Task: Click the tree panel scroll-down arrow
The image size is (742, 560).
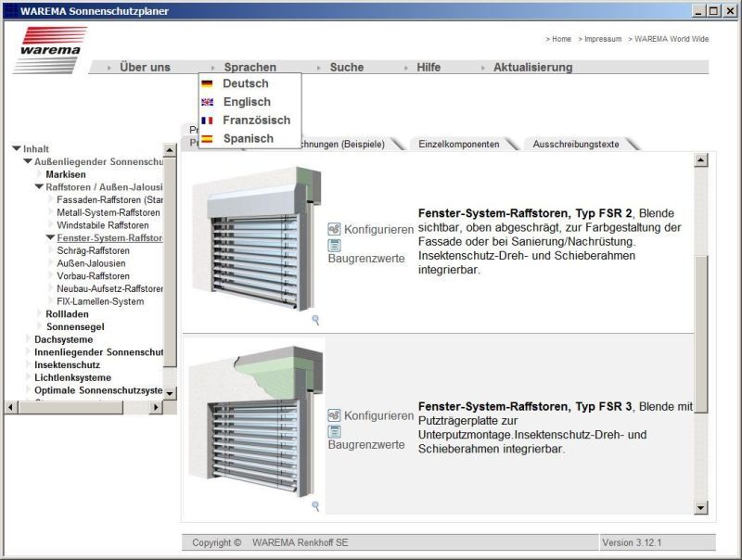Action: pyautogui.click(x=170, y=393)
